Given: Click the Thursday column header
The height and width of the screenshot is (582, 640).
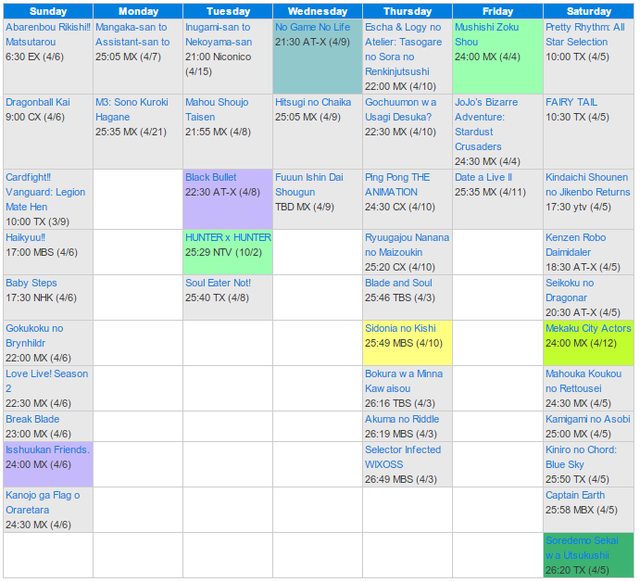Looking at the screenshot, I should tap(407, 11).
